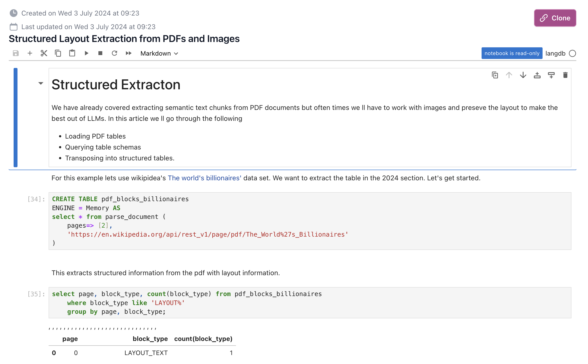Cut the selected cell with the scissors icon
This screenshot has width=588, height=364.
44,53
